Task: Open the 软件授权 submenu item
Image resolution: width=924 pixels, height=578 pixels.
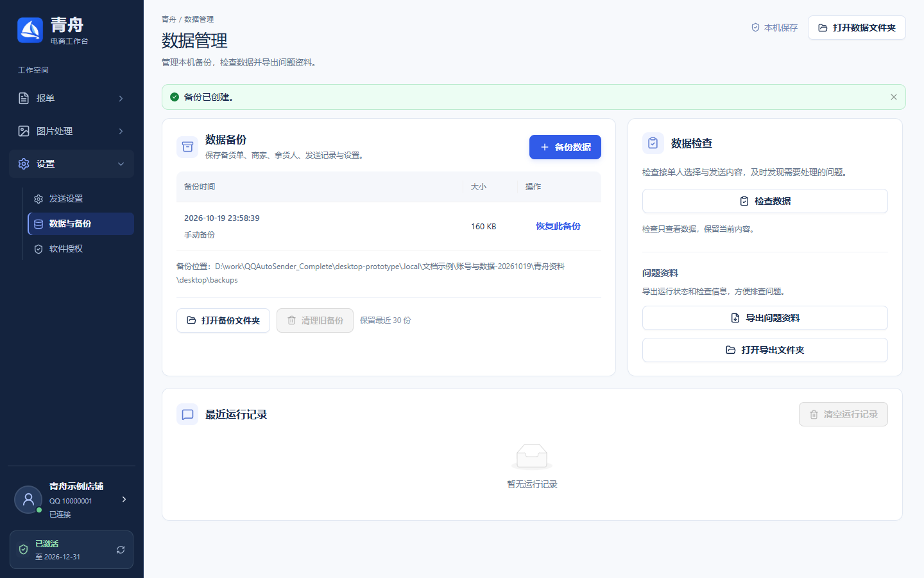Action: (x=81, y=249)
